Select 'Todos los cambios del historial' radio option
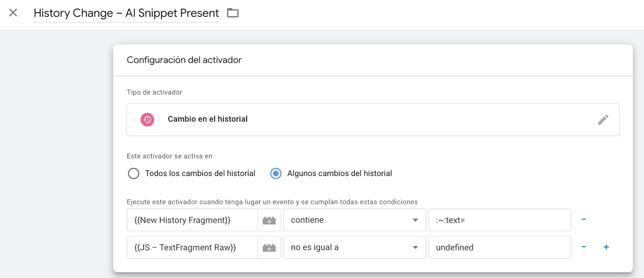 tap(134, 174)
